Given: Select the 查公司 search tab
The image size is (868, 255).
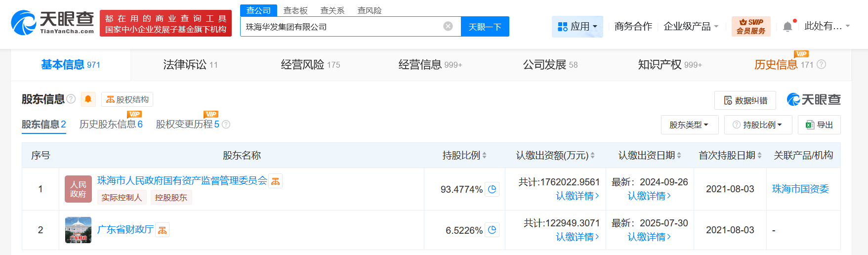Looking at the screenshot, I should tap(258, 10).
